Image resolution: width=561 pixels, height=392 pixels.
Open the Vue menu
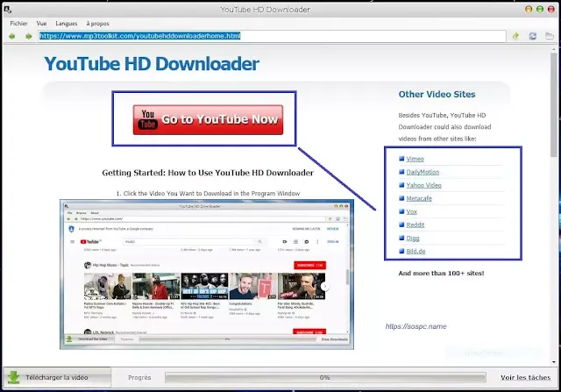(41, 24)
